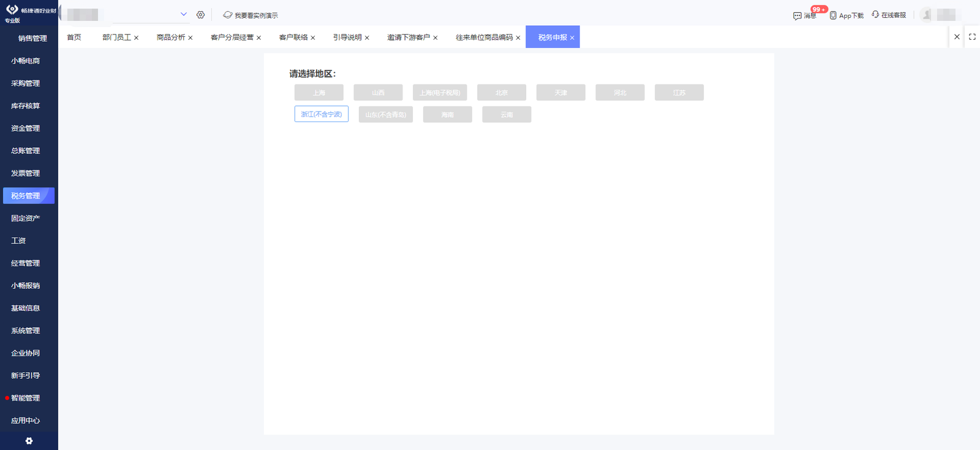The height and width of the screenshot is (450, 980).
Task: Close the 引导说明 tab
Action: click(x=367, y=38)
